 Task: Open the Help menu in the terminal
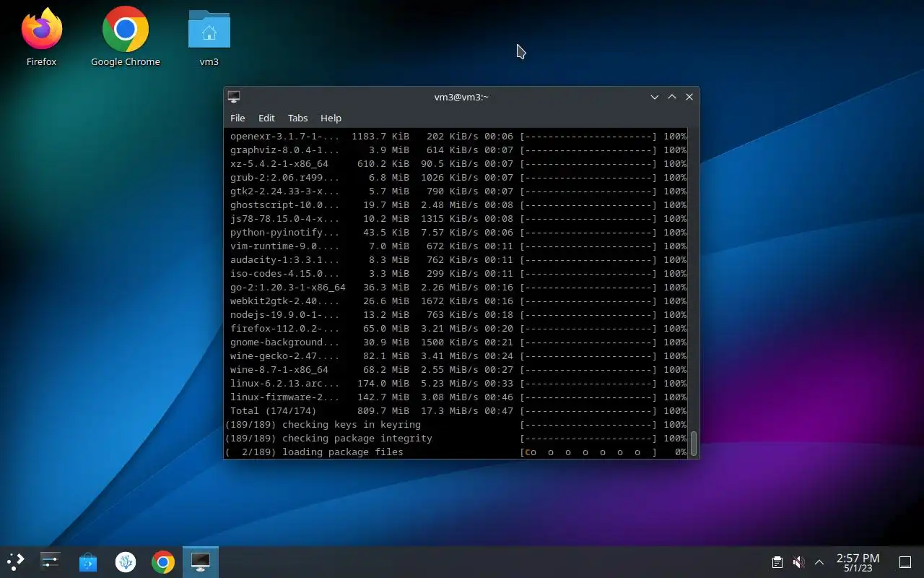pyautogui.click(x=331, y=118)
